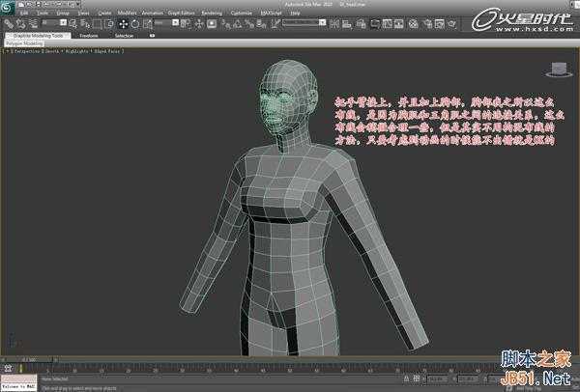Activate the Select and Manipulate tool
580x392 pixels.
coord(199,24)
